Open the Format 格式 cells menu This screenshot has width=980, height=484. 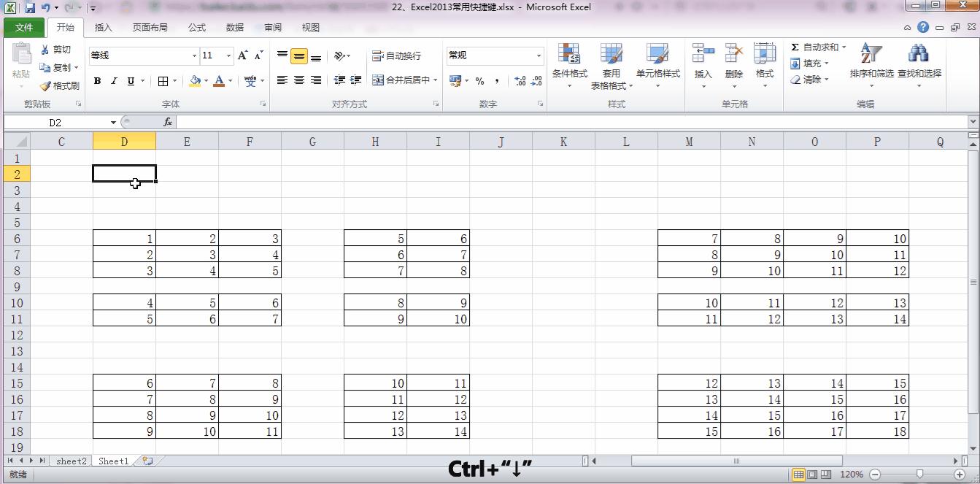[765, 66]
